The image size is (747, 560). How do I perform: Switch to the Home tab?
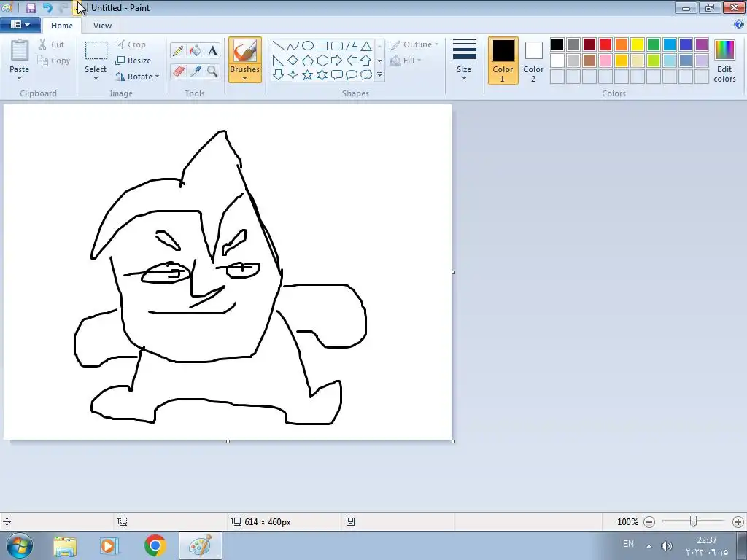[x=62, y=26]
